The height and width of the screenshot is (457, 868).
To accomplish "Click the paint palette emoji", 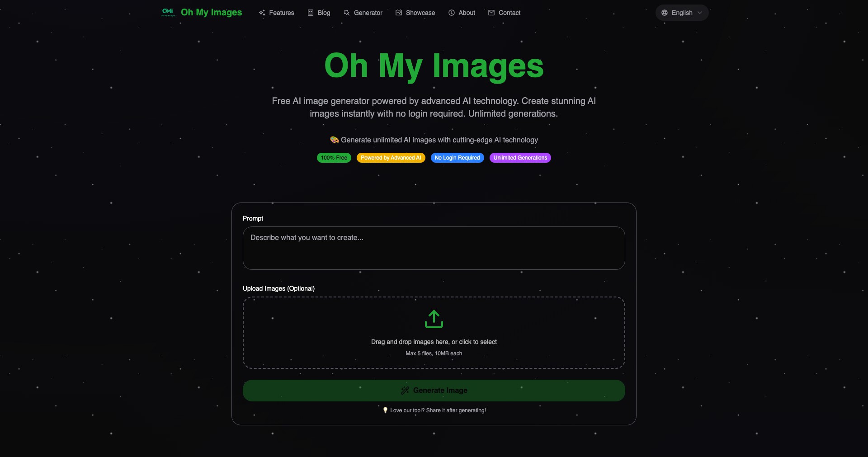I will pyautogui.click(x=335, y=140).
